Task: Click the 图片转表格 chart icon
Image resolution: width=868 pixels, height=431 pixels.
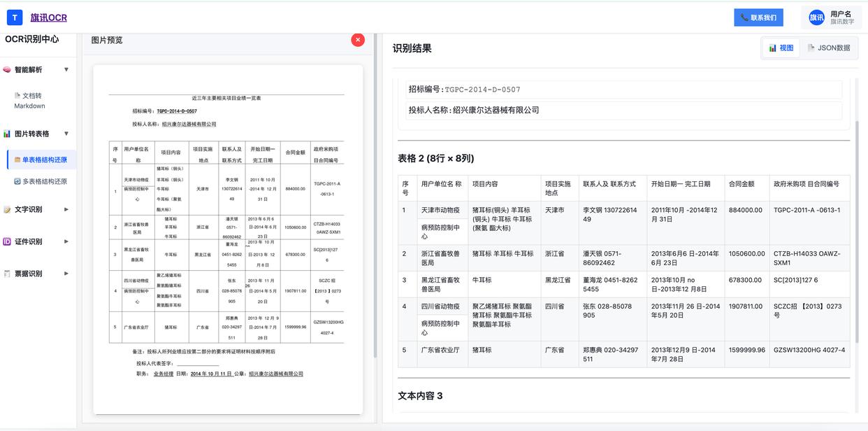Action: pyautogui.click(x=7, y=134)
